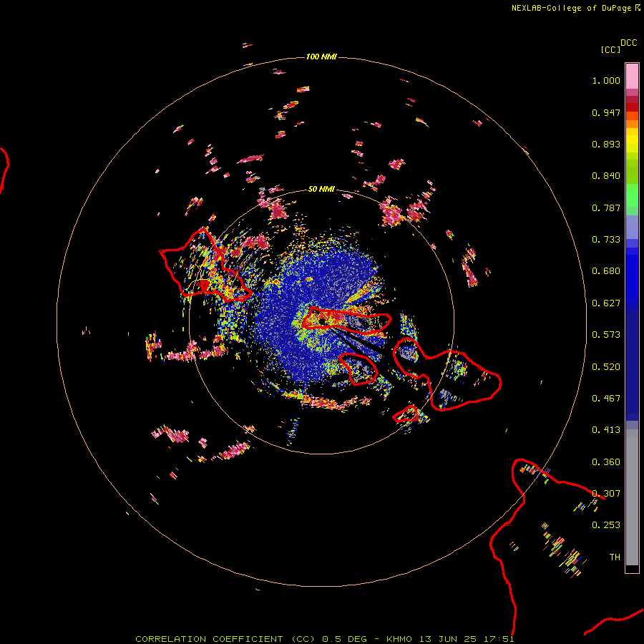Click the 0.733 color scale value
This screenshot has height=644, width=644.
point(606,240)
